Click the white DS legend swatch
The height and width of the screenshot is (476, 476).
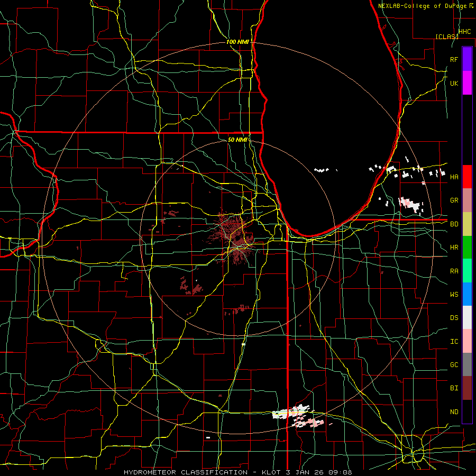(x=467, y=317)
